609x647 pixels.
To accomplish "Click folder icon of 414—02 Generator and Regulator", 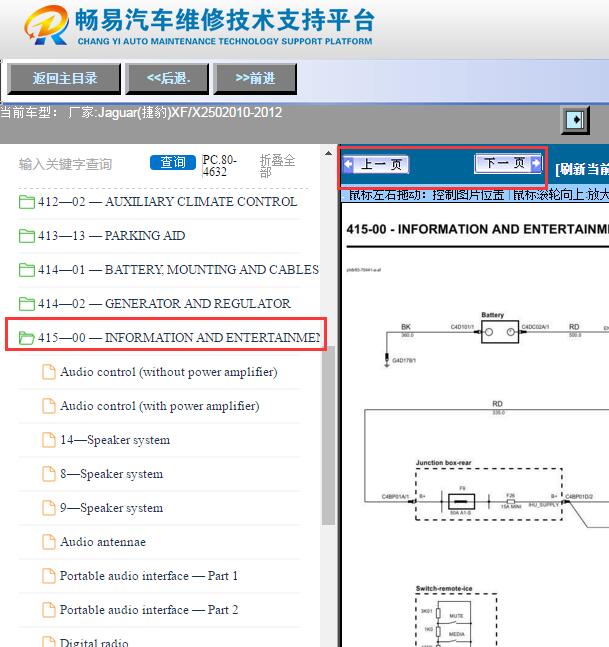I will pos(27,304).
